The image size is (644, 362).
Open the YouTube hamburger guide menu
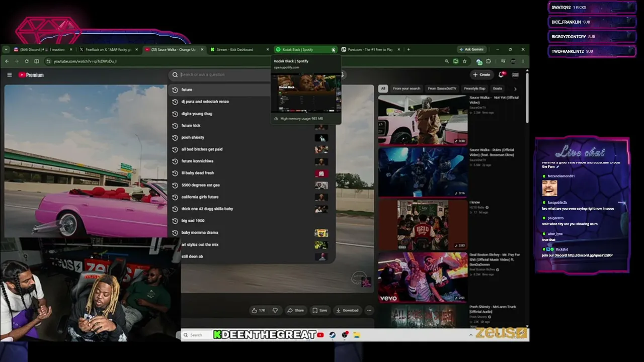(9, 75)
